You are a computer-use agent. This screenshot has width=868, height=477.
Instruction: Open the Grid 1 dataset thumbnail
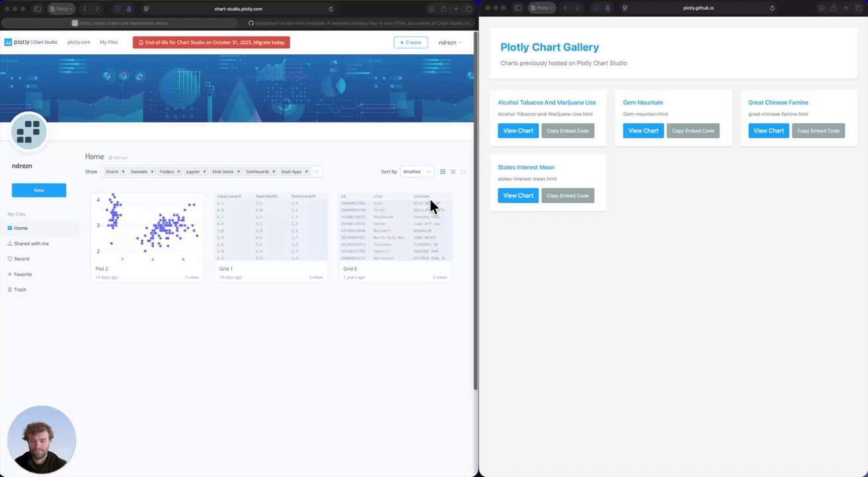pyautogui.click(x=271, y=227)
